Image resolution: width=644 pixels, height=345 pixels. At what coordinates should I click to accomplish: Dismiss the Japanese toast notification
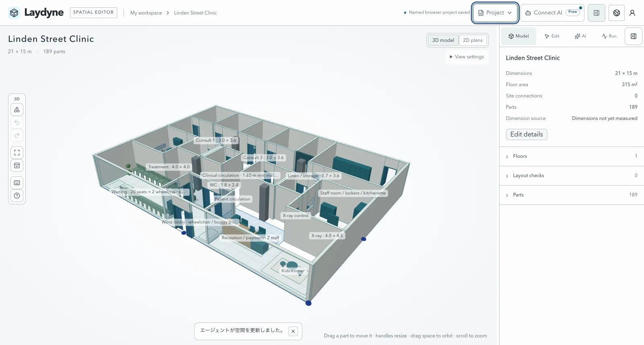(x=293, y=331)
